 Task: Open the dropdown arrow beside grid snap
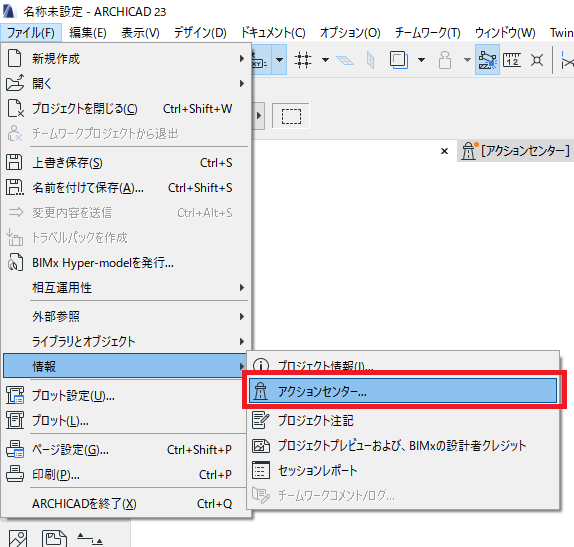pyautogui.click(x=325, y=60)
